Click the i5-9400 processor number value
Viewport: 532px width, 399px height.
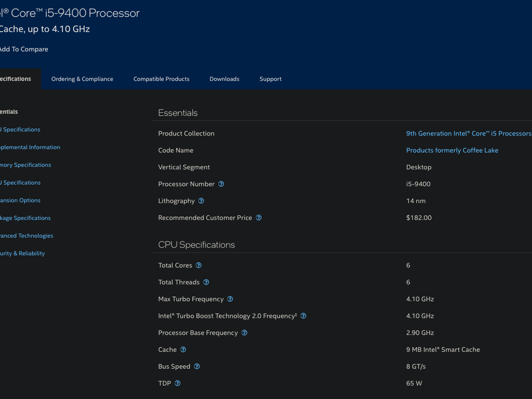pos(418,184)
